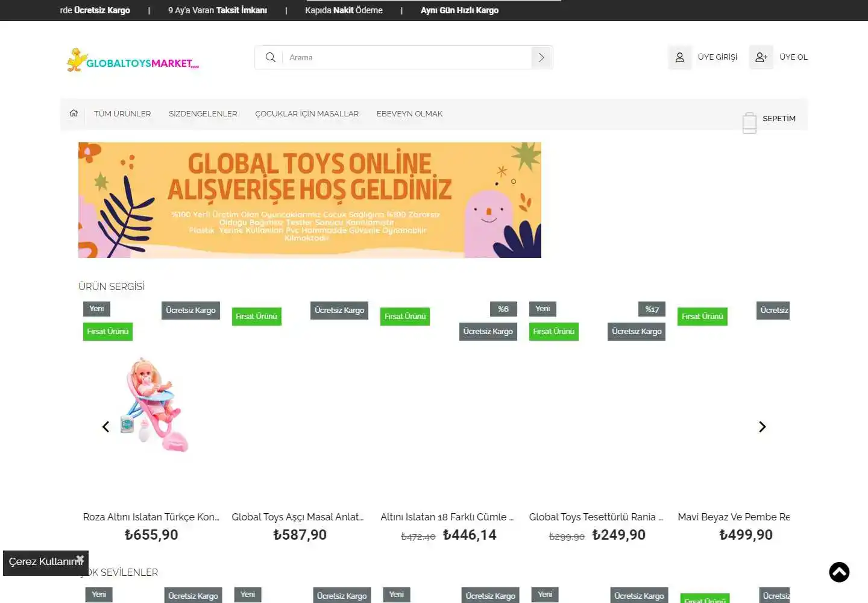Open Mavi Beyaz Ve Pembe product title
Screen dimensions: 868x603
click(x=734, y=517)
